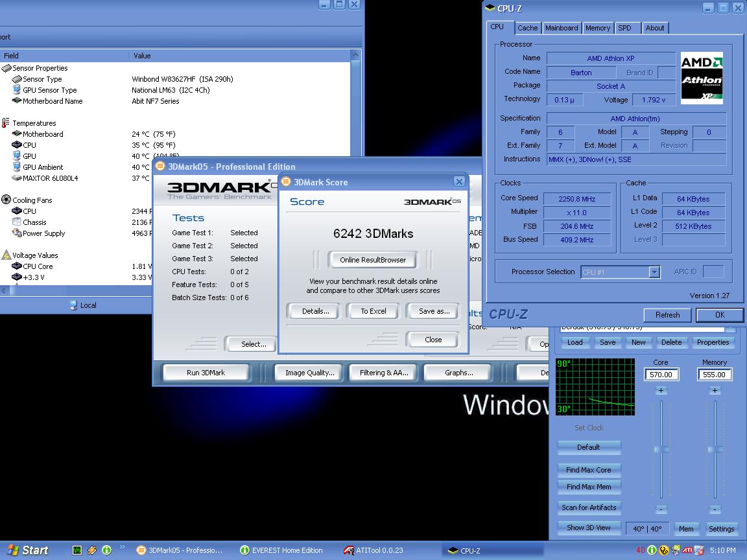Viewport: 747px width, 560px height.
Task: Open the ATITool profile dropdown
Action: (730, 328)
